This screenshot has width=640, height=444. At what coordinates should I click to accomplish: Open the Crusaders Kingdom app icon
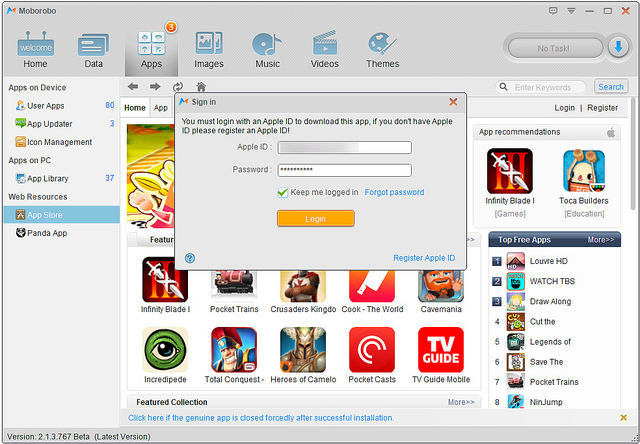click(303, 285)
